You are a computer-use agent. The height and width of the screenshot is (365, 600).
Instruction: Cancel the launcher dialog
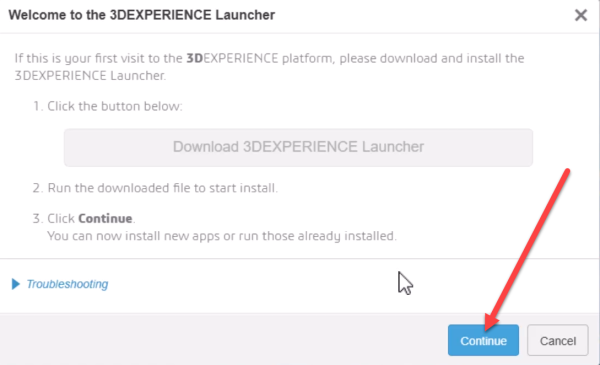(x=558, y=340)
